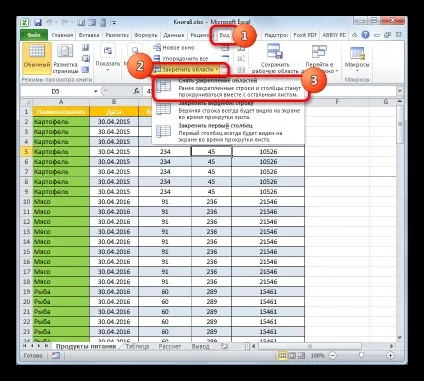Go to last sheet with navigation arrow

[x=46, y=346]
